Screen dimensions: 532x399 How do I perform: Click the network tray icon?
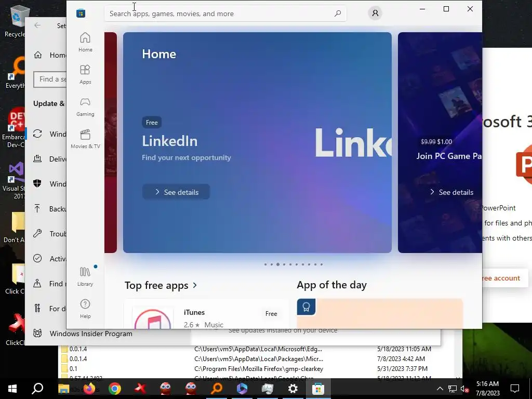(x=453, y=389)
